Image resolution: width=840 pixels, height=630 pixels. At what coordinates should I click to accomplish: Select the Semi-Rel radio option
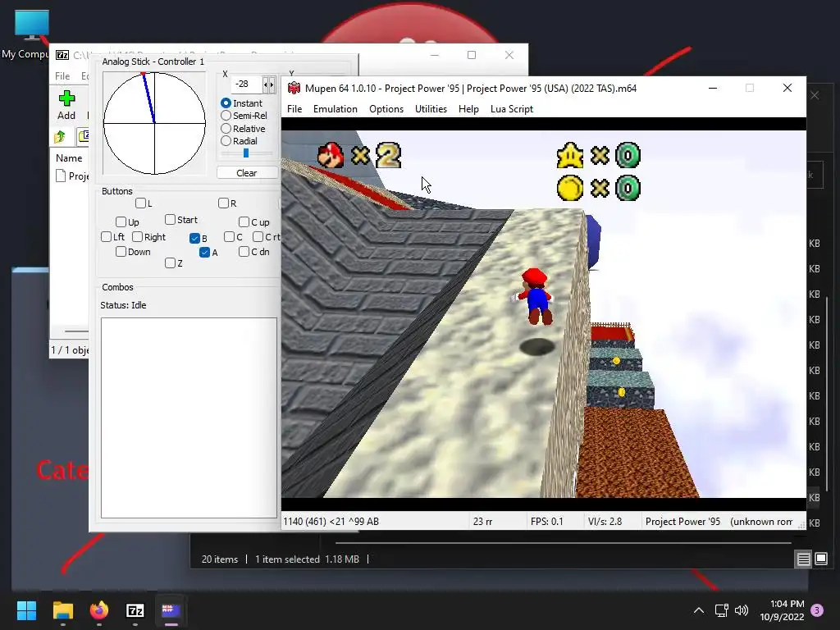pos(226,116)
